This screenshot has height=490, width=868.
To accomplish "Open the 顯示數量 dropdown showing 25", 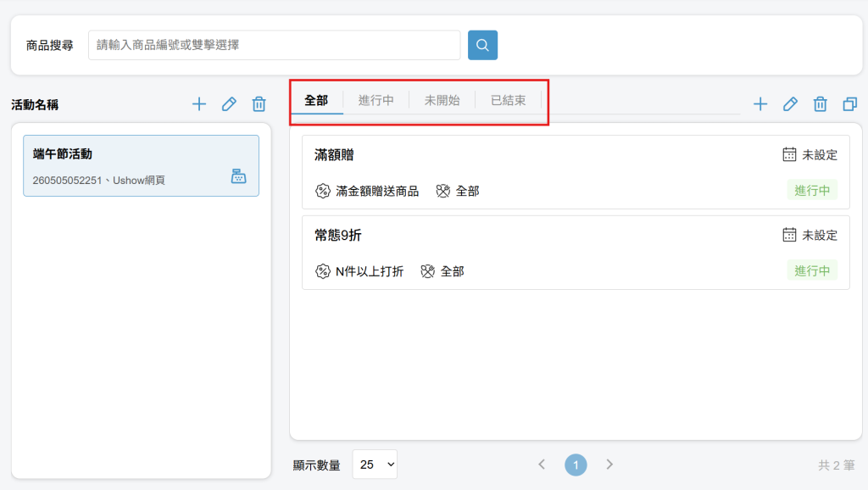I will pyautogui.click(x=375, y=465).
